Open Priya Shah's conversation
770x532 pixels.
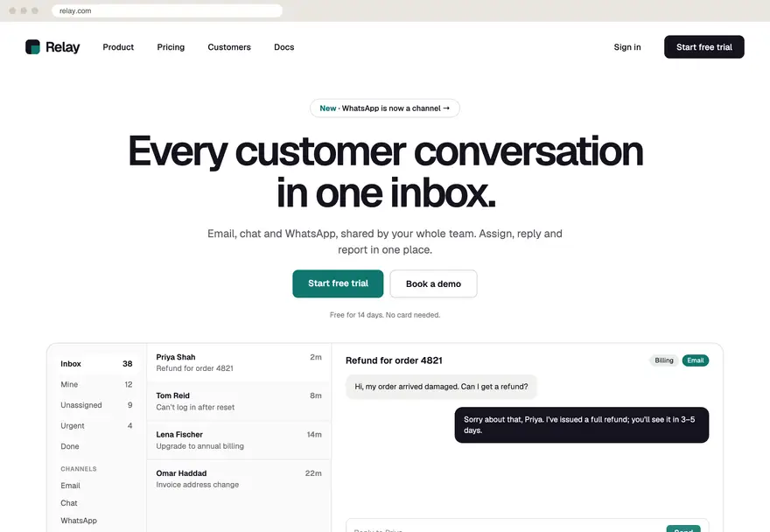click(x=239, y=362)
